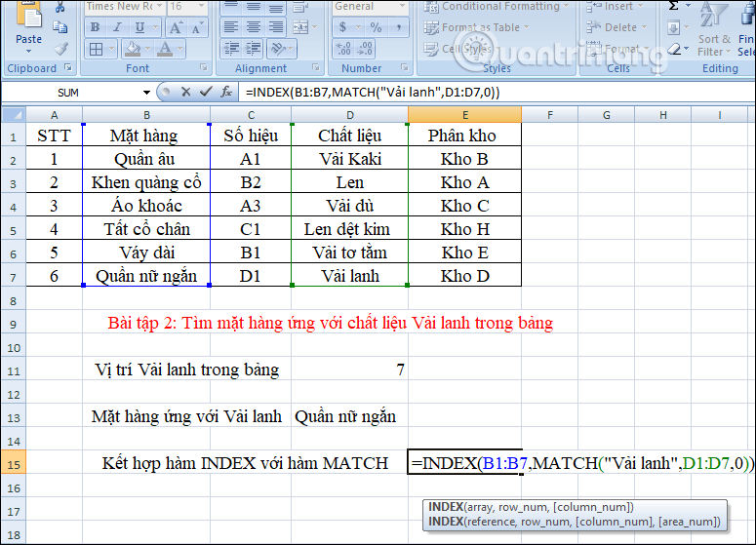Open the Format cells menu
The width and height of the screenshot is (756, 545).
point(618,49)
